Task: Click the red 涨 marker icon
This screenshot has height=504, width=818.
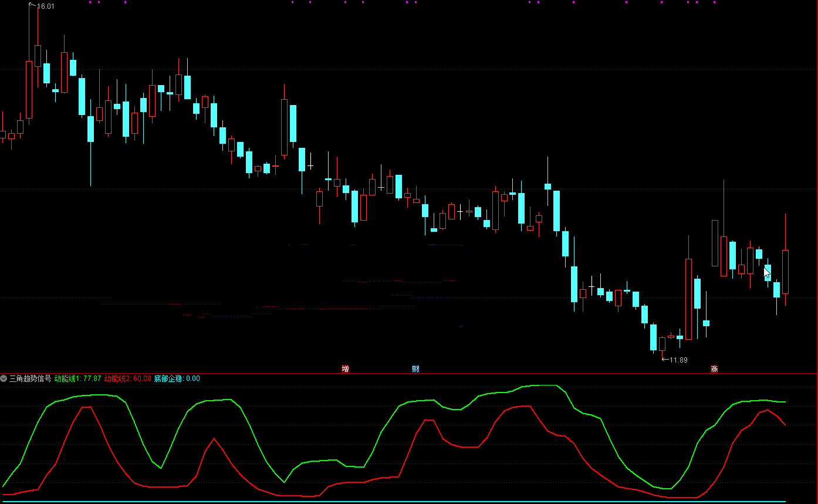Action: point(714,368)
